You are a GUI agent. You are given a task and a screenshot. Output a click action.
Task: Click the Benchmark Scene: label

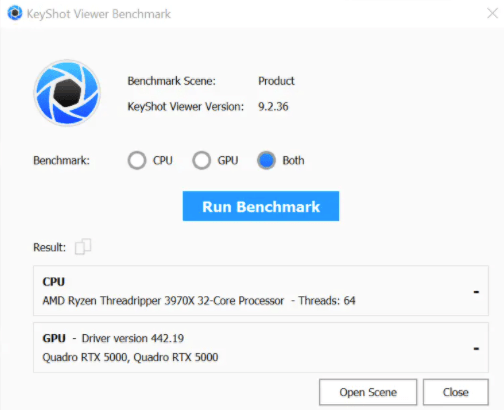coord(172,81)
